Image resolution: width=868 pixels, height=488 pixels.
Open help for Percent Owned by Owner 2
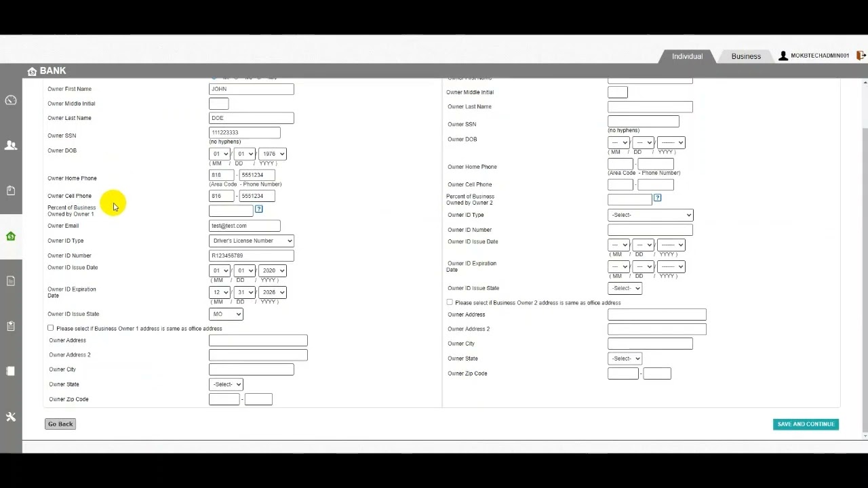[657, 198]
